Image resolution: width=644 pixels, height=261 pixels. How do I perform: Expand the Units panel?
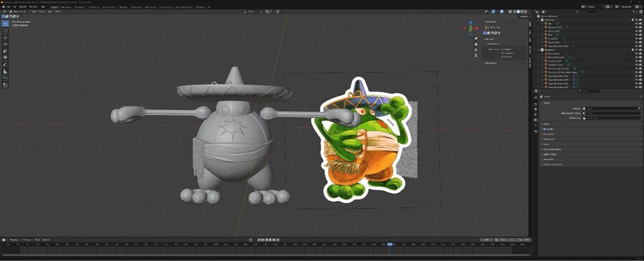tap(590, 124)
